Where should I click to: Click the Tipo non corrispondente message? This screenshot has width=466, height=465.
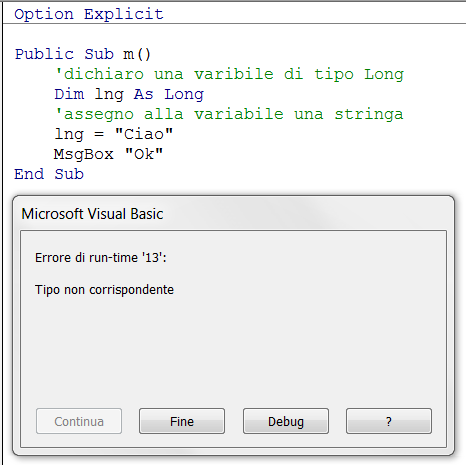click(104, 290)
